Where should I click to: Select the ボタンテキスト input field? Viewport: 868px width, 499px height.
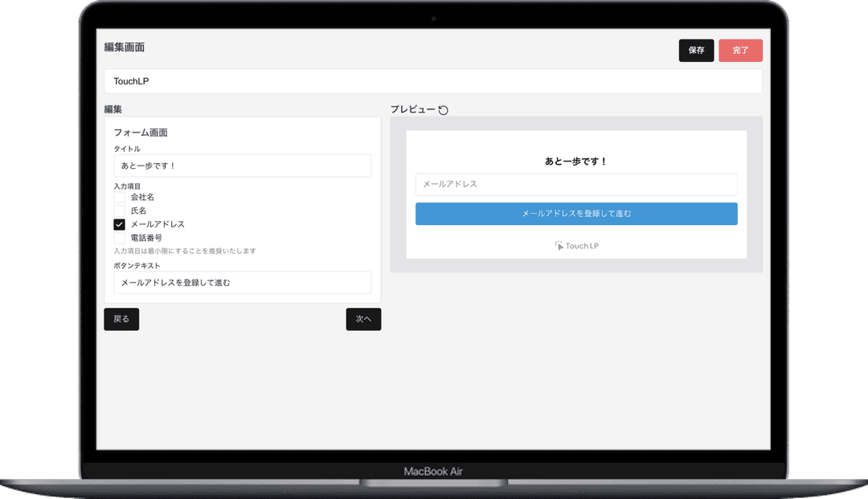point(242,283)
